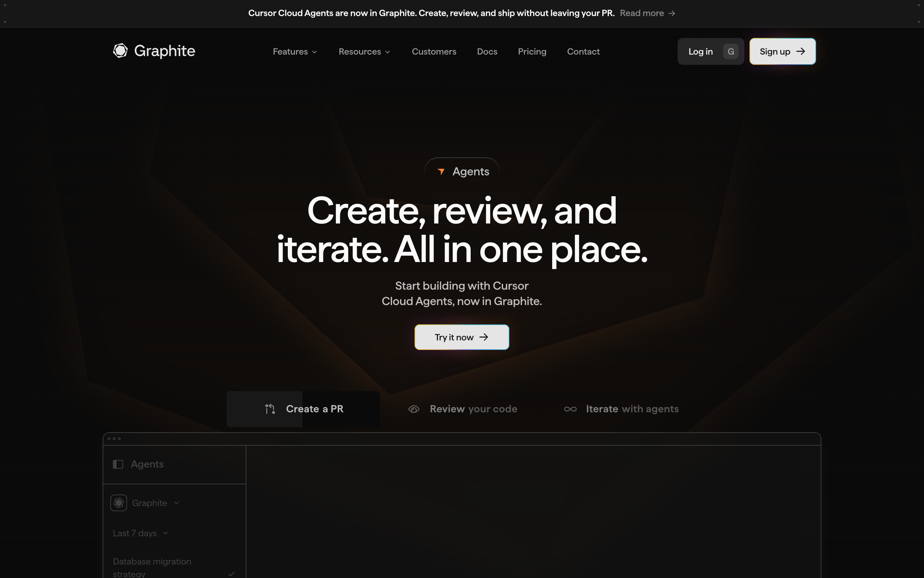Screen dimensions: 924x578
Task: Click the eye icon beside Review your code
Action: click(x=414, y=409)
